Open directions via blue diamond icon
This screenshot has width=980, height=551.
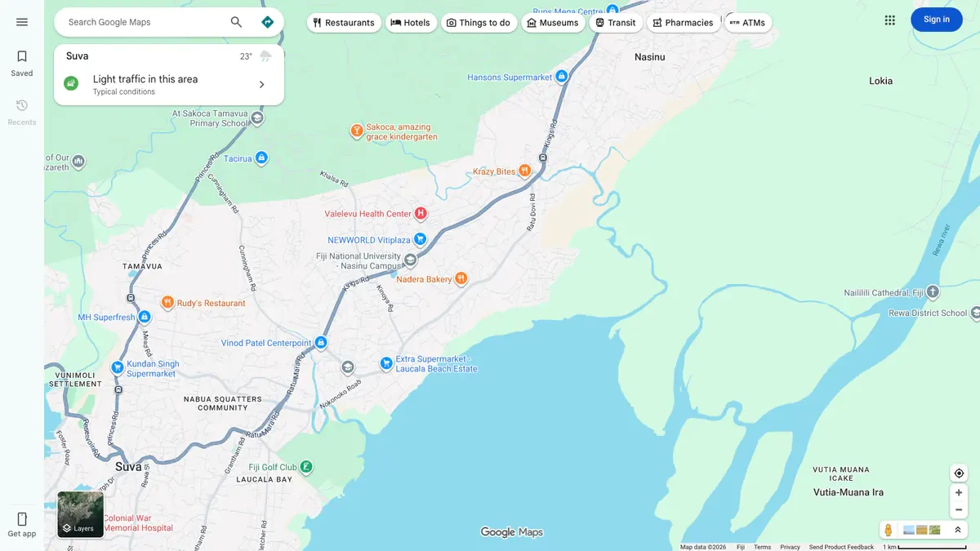(x=267, y=22)
